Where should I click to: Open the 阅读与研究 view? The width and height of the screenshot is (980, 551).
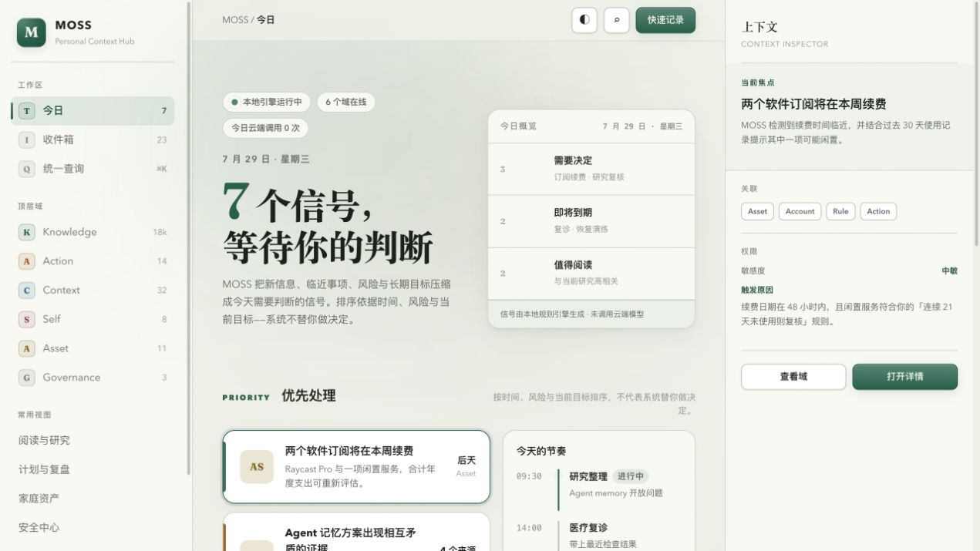(93, 440)
